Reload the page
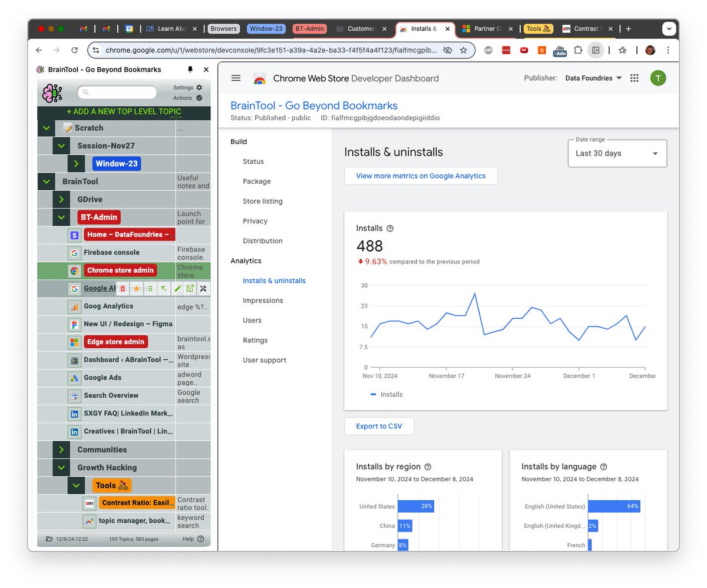 click(74, 50)
